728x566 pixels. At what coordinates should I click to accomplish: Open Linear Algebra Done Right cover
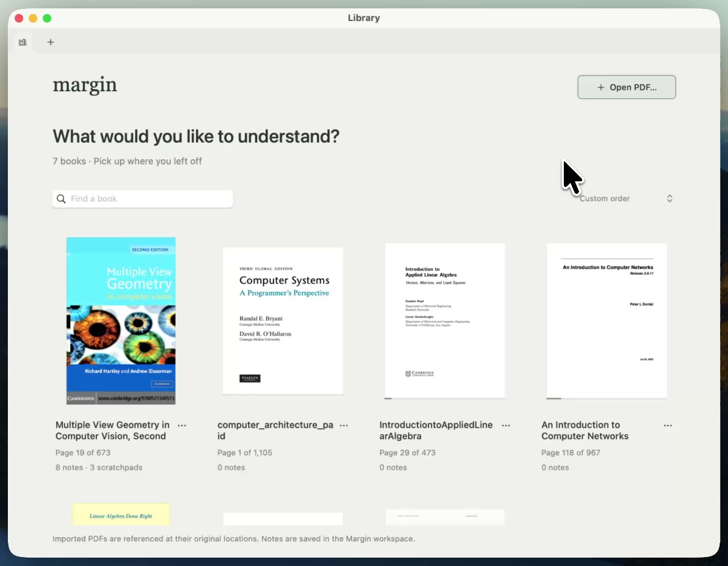click(121, 515)
